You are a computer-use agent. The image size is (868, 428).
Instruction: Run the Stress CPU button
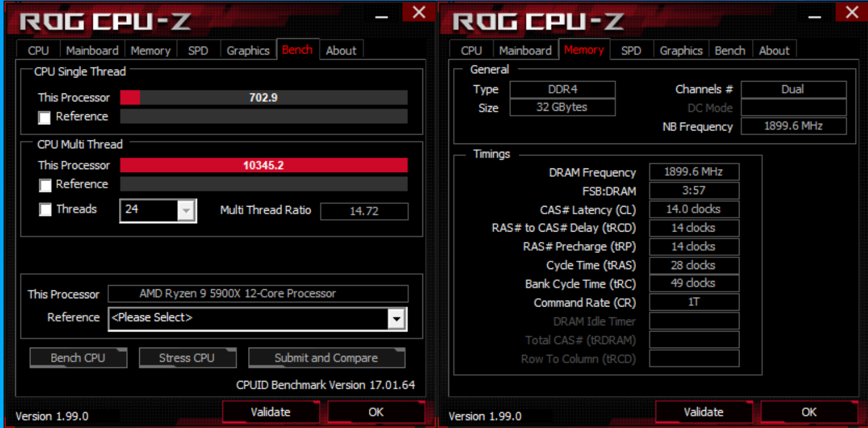click(x=187, y=358)
